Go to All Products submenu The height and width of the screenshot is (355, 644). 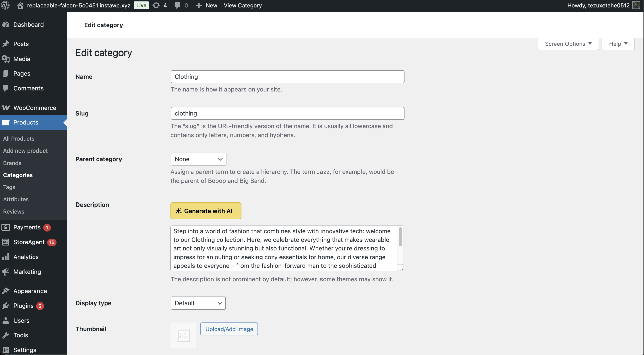[x=19, y=139]
